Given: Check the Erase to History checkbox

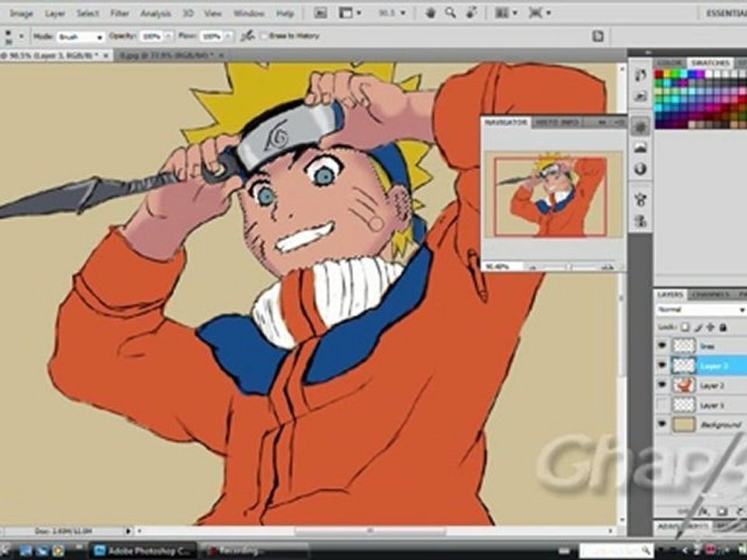Looking at the screenshot, I should pos(264,36).
